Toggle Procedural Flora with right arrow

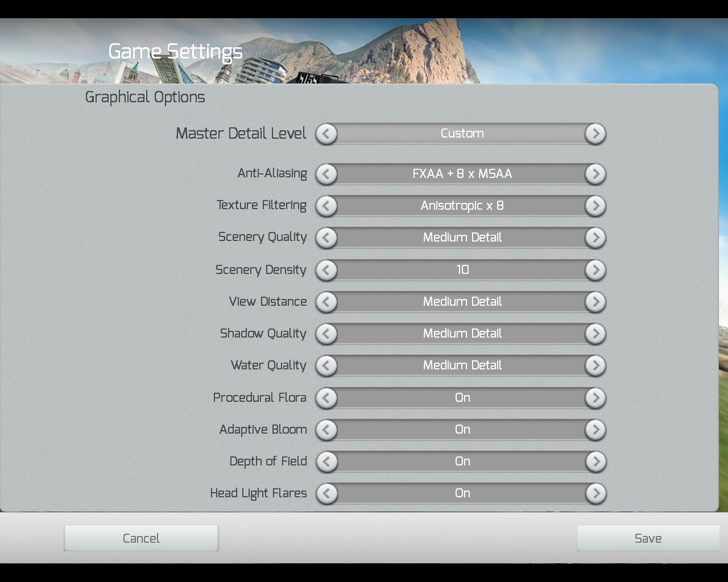click(595, 398)
